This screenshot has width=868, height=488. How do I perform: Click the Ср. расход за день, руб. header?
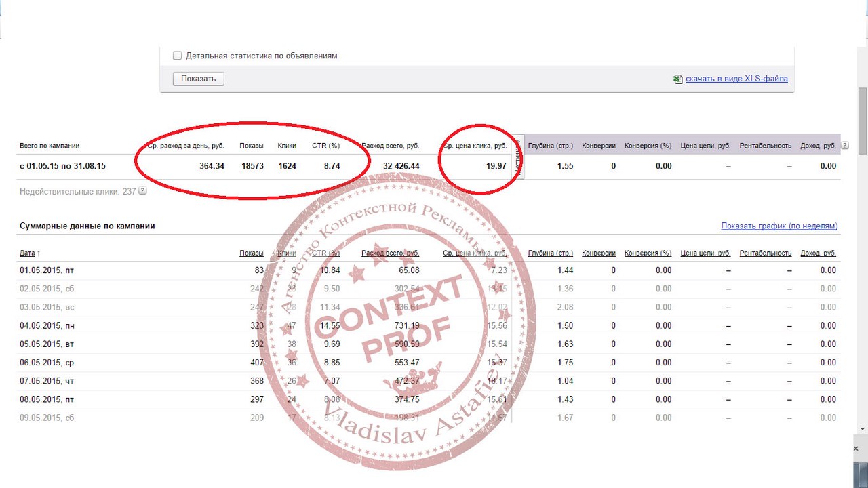point(185,145)
